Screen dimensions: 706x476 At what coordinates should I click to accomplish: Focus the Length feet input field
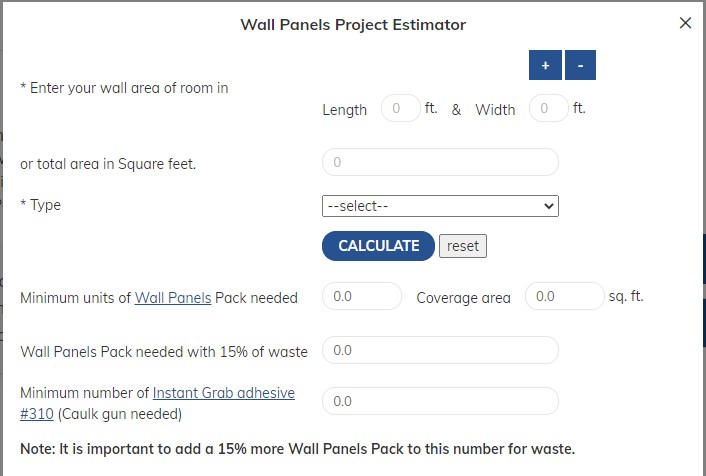pyautogui.click(x=400, y=108)
